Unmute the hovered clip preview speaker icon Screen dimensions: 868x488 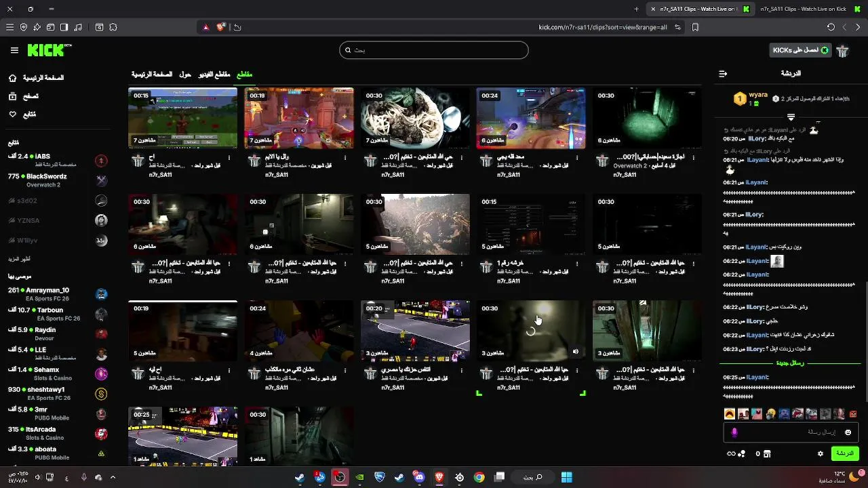coord(576,352)
